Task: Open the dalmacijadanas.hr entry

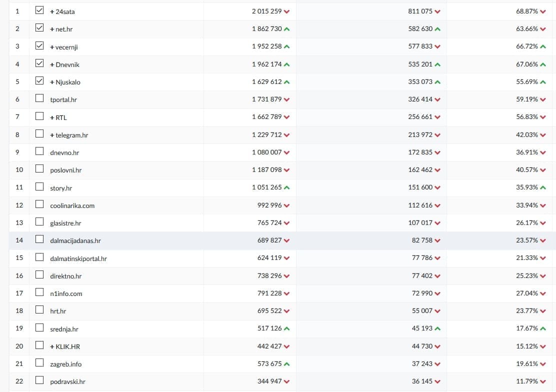Action: tap(75, 240)
